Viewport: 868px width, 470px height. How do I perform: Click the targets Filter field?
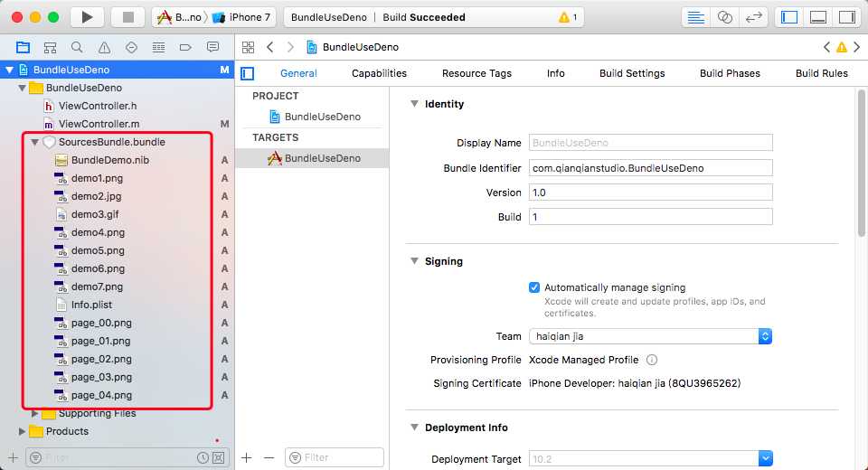click(x=335, y=458)
